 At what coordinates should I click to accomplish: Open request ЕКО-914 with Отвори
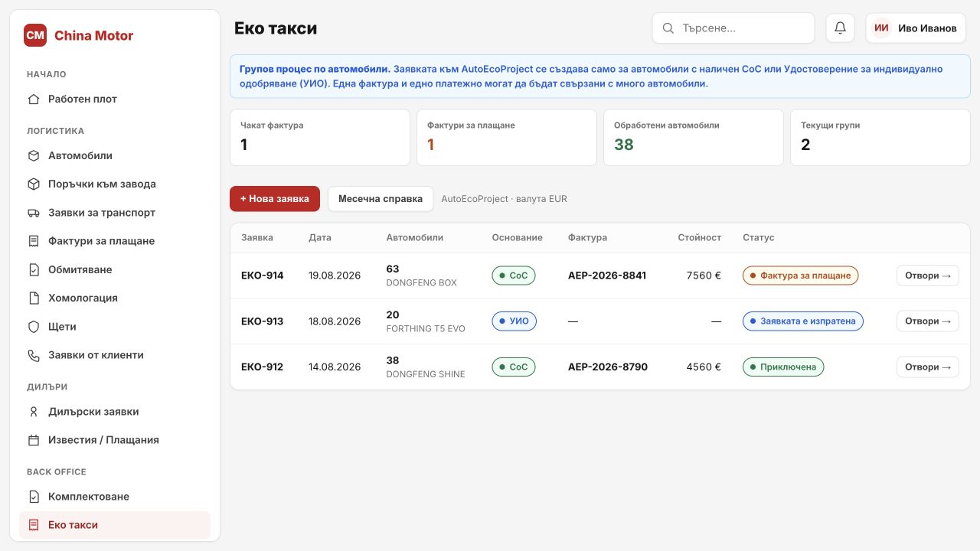[927, 275]
